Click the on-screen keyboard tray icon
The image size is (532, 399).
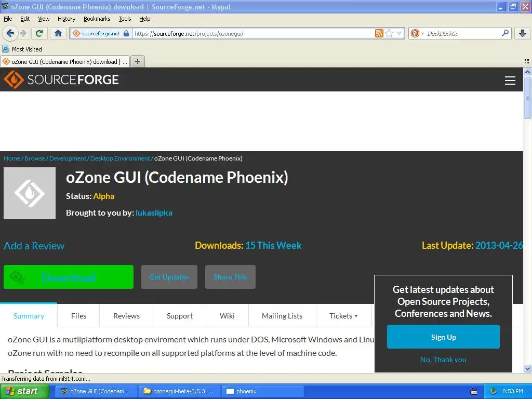point(474,392)
